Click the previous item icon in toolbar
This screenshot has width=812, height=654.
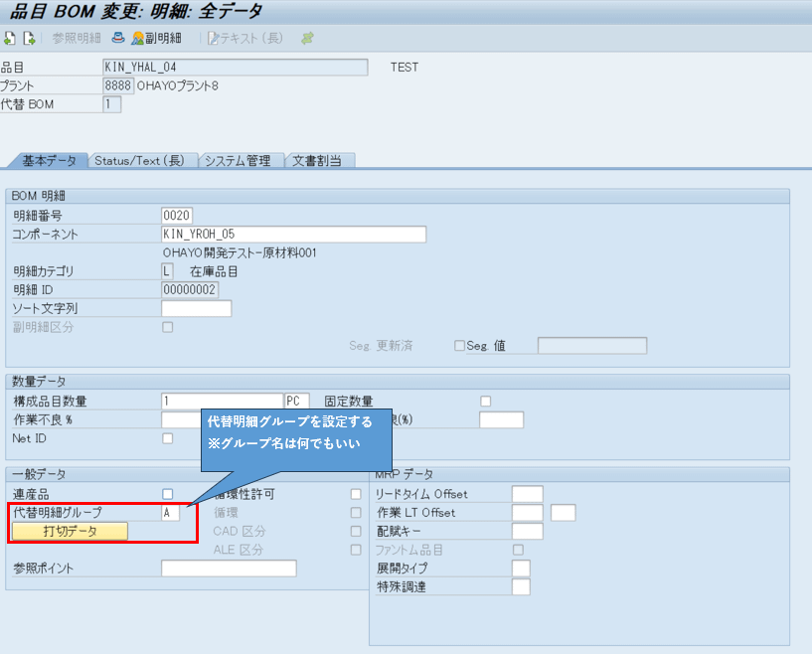(x=9, y=39)
